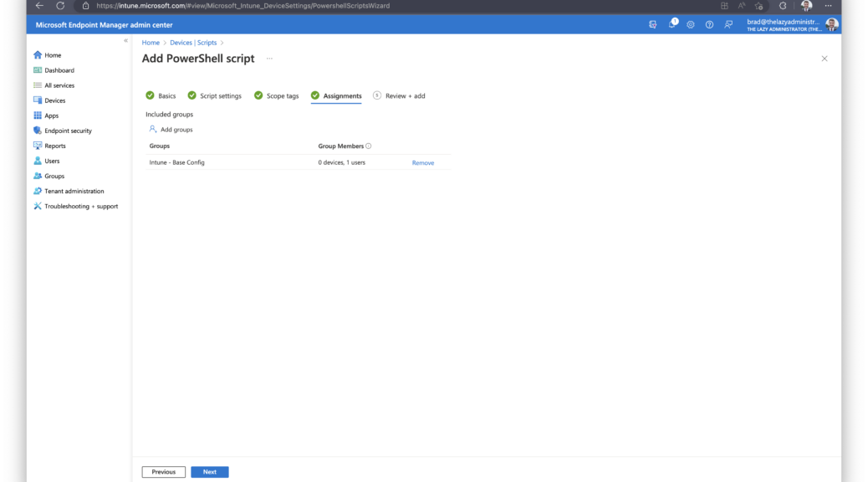Click the Home icon in the sidebar
The height and width of the screenshot is (482, 868).
click(x=38, y=55)
